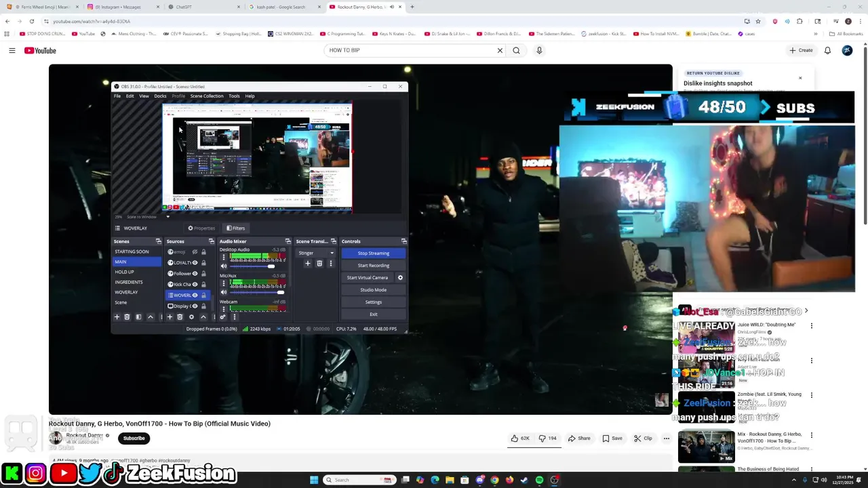
Task: Click Stop Streaming in OBS Controls
Action: pos(373,253)
